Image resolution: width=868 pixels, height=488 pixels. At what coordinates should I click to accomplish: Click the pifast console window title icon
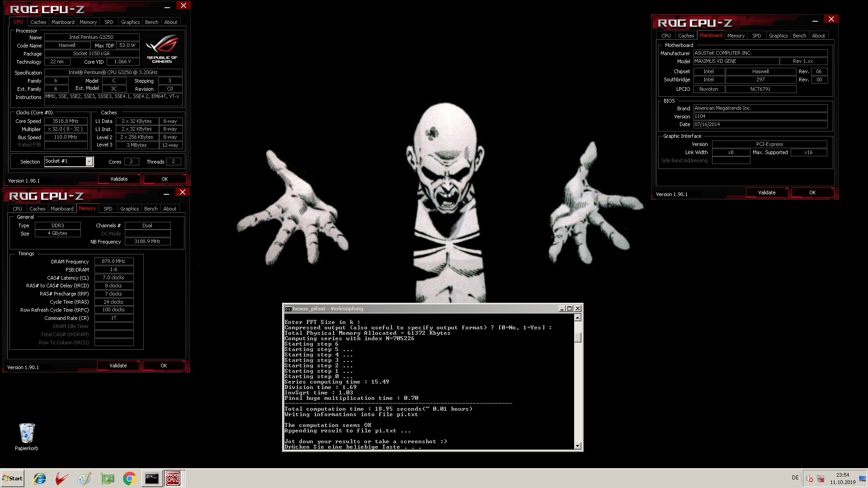[288, 309]
